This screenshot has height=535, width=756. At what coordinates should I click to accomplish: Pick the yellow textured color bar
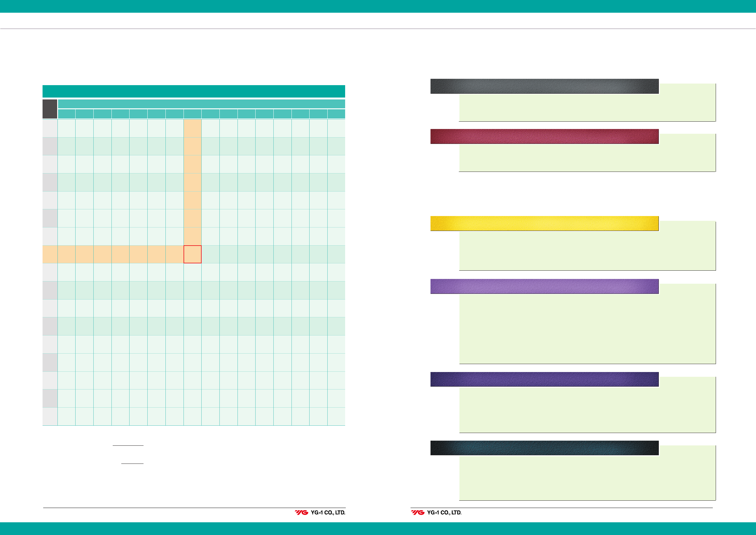(x=544, y=223)
